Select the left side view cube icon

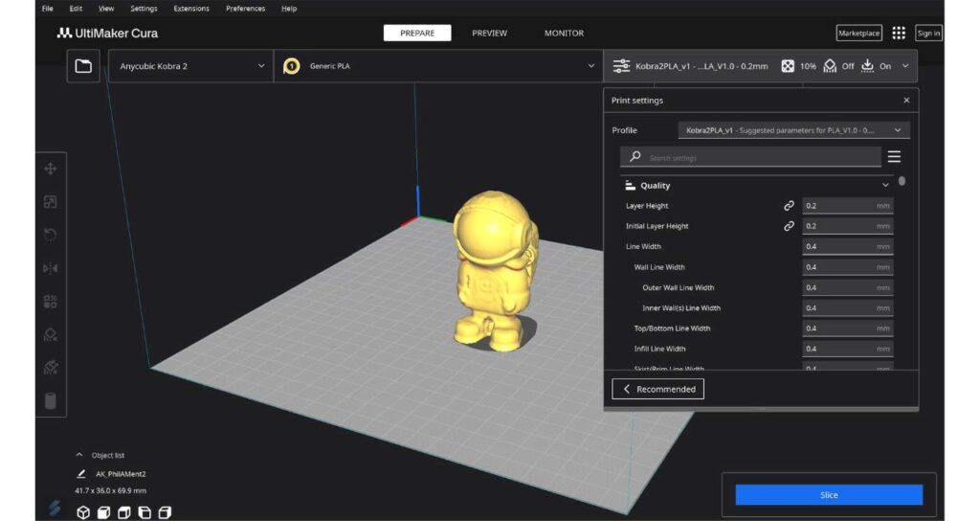tap(145, 513)
